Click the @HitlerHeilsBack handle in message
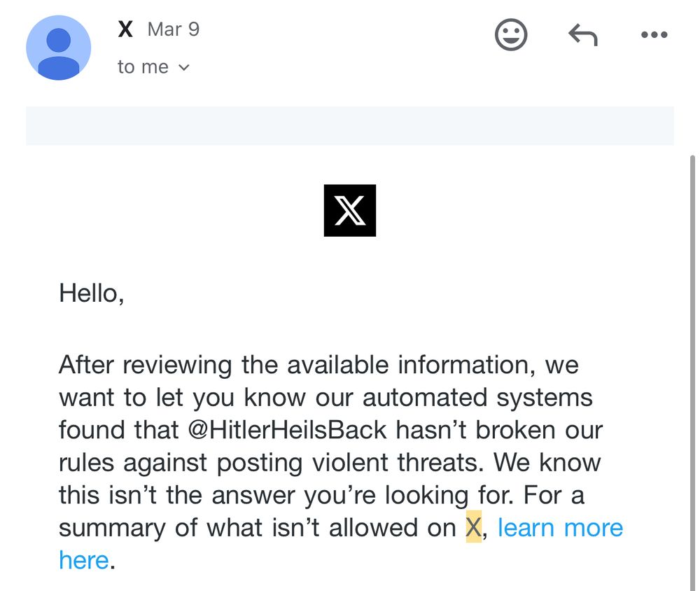Screen dimensions: 700x591 [x=288, y=429]
